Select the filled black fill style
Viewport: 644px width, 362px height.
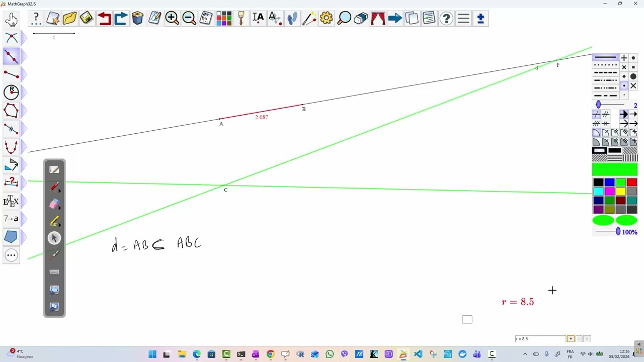[x=615, y=150]
